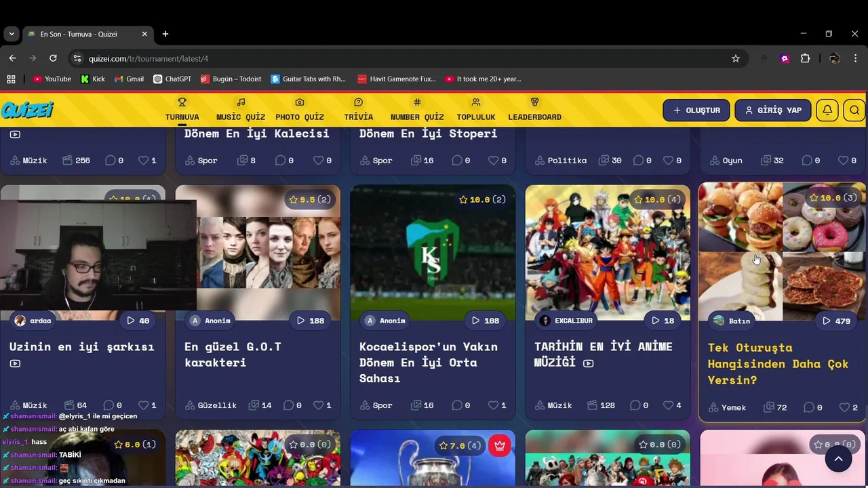Bookmark this page with star icon
Viewport: 868px width, 488px height.
[x=736, y=58]
